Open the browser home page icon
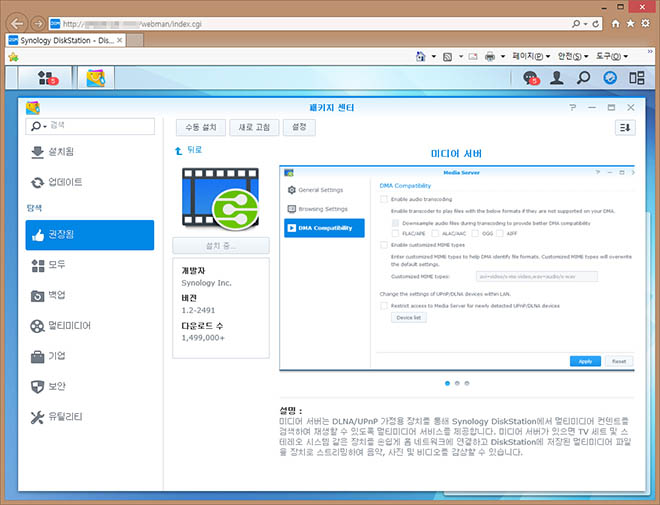Viewport: 660px width, 505px height. pyautogui.click(x=615, y=24)
